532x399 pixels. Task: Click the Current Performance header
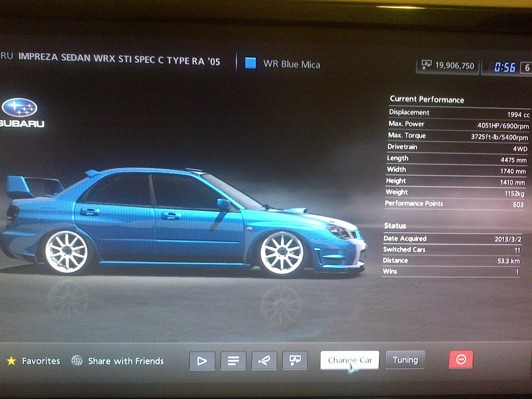427,99
